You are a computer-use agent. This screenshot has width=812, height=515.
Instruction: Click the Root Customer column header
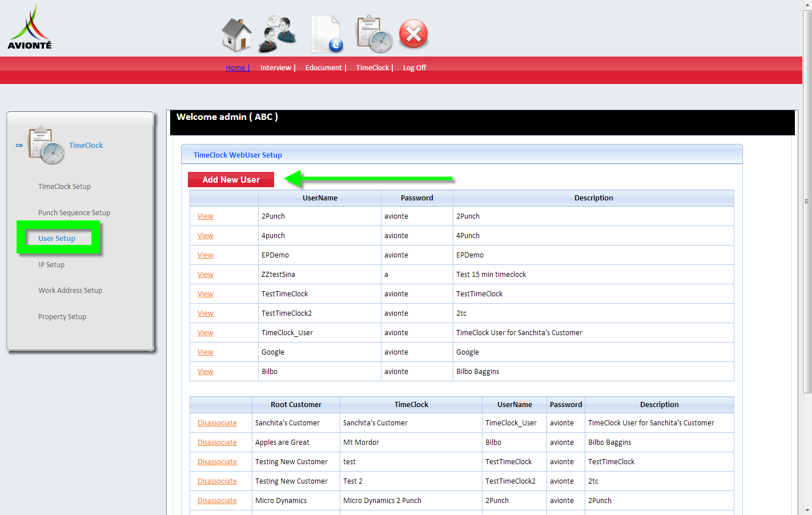click(296, 405)
